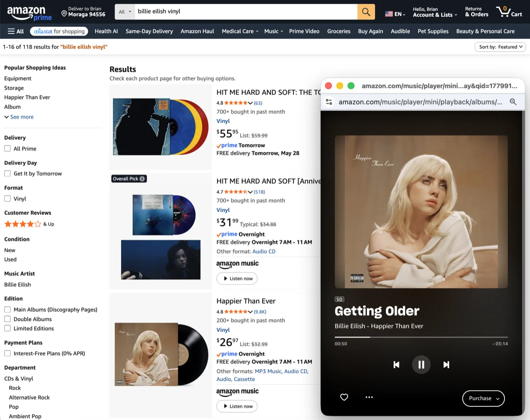
Task: Click the album cover in the music player
Action: pyautogui.click(x=421, y=212)
